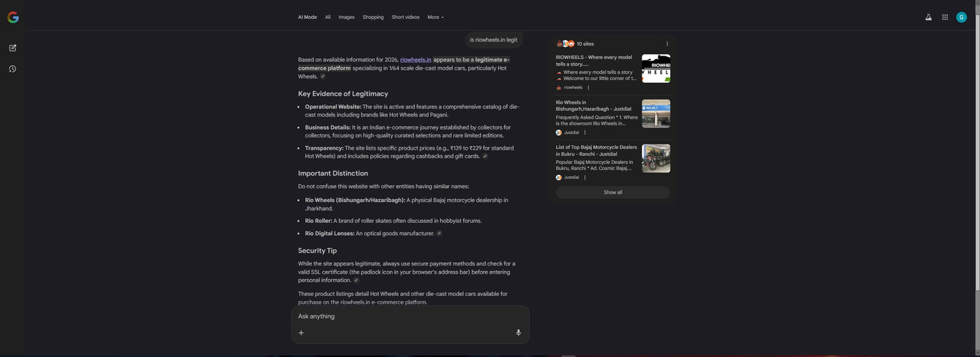
Task: Click the plus attach button in prompt box
Action: tap(301, 333)
